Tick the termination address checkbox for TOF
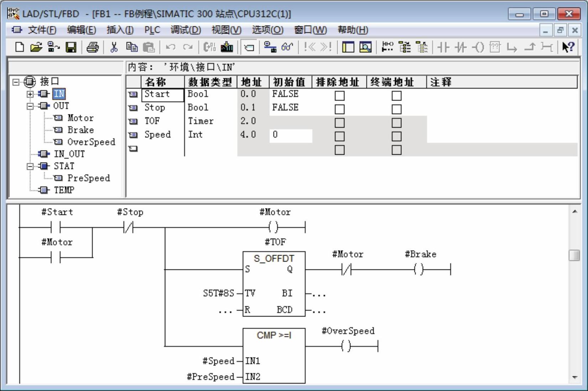This screenshot has height=391, width=588. click(x=396, y=123)
